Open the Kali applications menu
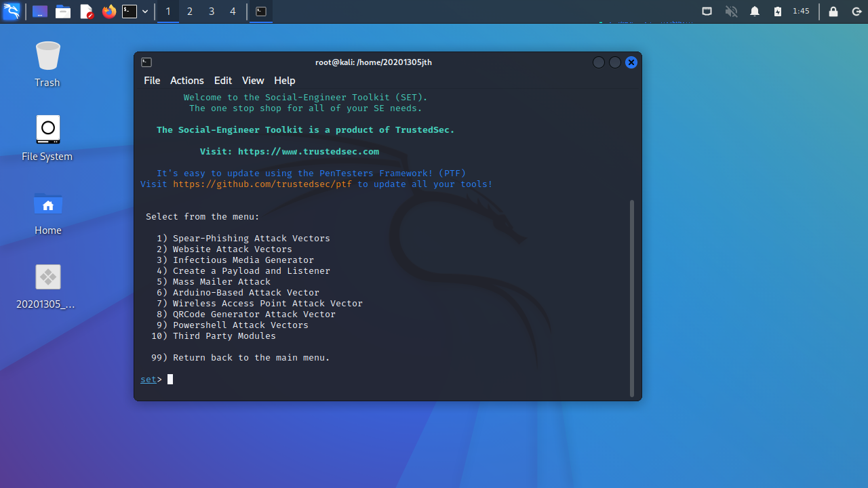Screen dimensions: 868x488 coord(11,11)
